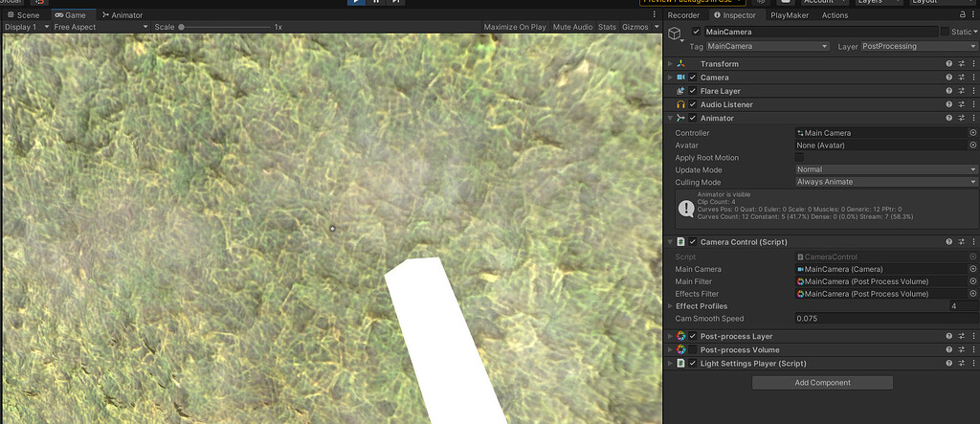The width and height of the screenshot is (980, 424).
Task: Click the object picker for Main Camera field
Action: 972,269
